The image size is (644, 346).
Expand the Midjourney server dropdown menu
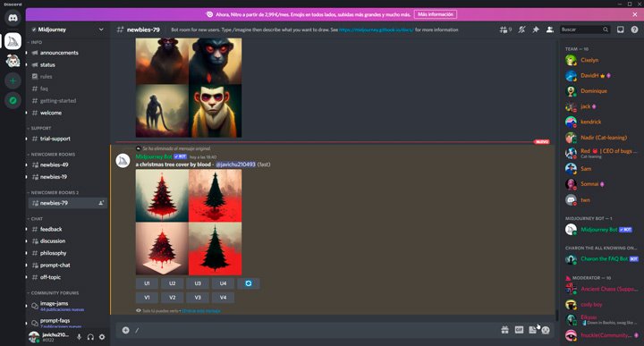click(101, 30)
